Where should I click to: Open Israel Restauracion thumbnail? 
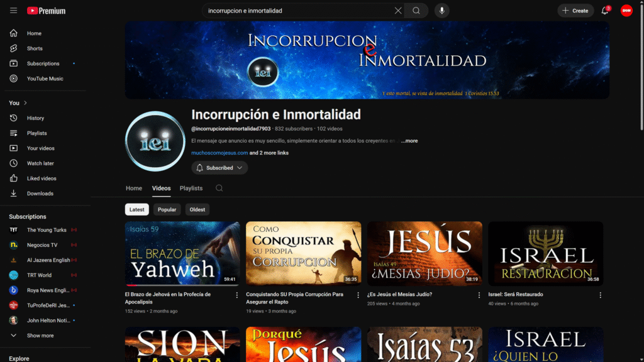[x=545, y=254]
